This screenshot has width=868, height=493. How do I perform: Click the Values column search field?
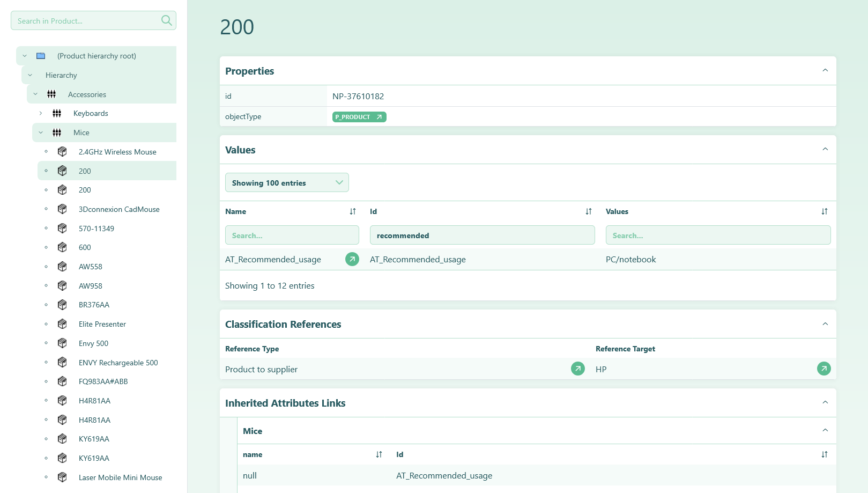point(718,235)
